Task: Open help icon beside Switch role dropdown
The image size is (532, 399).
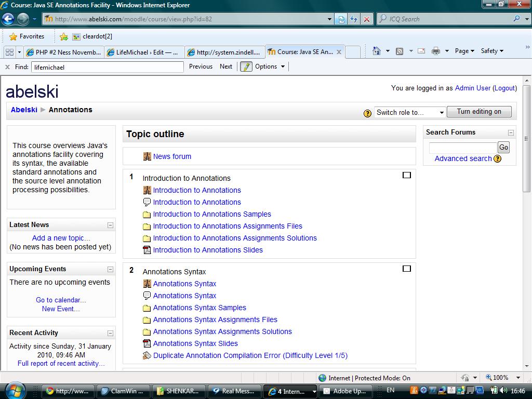Action: tap(367, 113)
